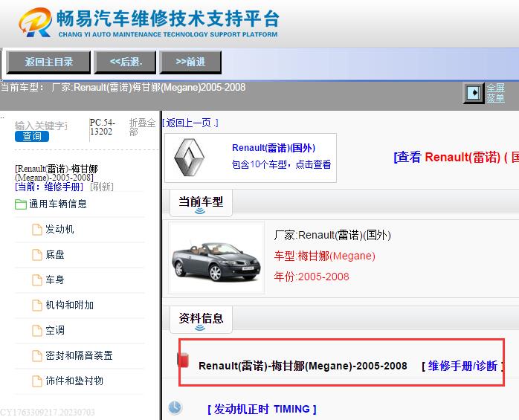Viewport: 519px width, 420px height.
Task: Expand the 通用车辆信息 tree node
Action: [58, 204]
